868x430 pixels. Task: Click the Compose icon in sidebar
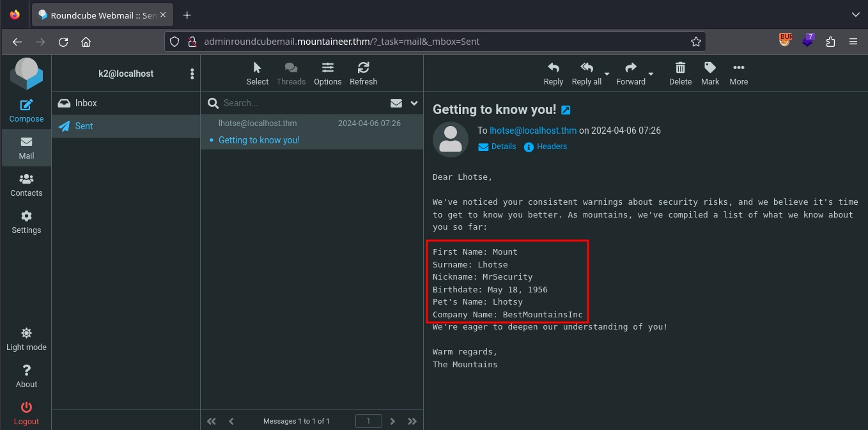26,106
